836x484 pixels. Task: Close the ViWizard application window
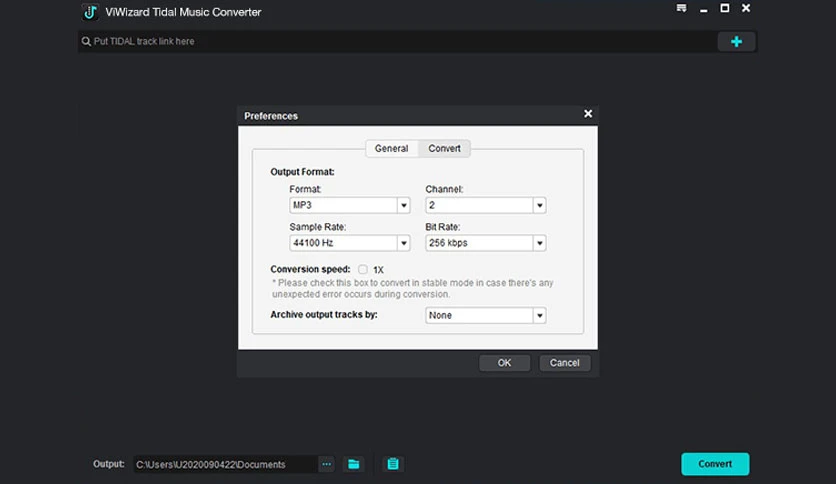[x=746, y=8]
